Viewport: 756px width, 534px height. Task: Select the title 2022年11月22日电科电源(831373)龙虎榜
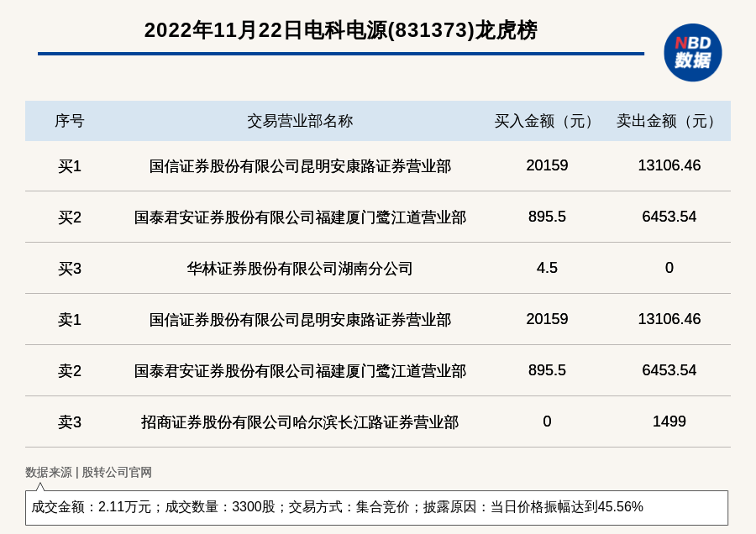click(x=340, y=30)
